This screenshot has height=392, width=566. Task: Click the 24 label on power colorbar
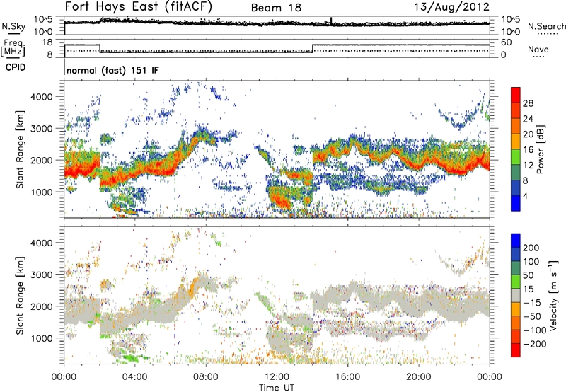[x=528, y=119]
